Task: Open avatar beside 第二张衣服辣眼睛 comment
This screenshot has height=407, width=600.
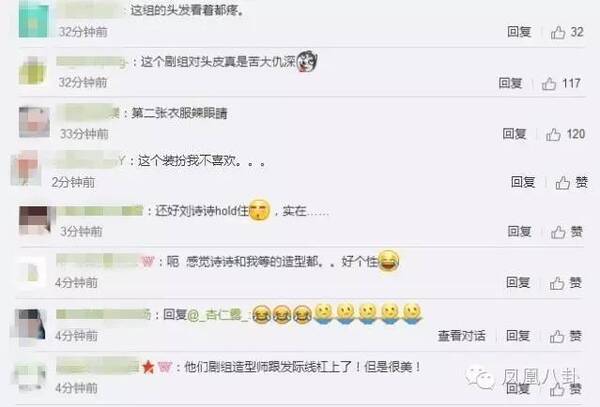Action: (x=34, y=122)
